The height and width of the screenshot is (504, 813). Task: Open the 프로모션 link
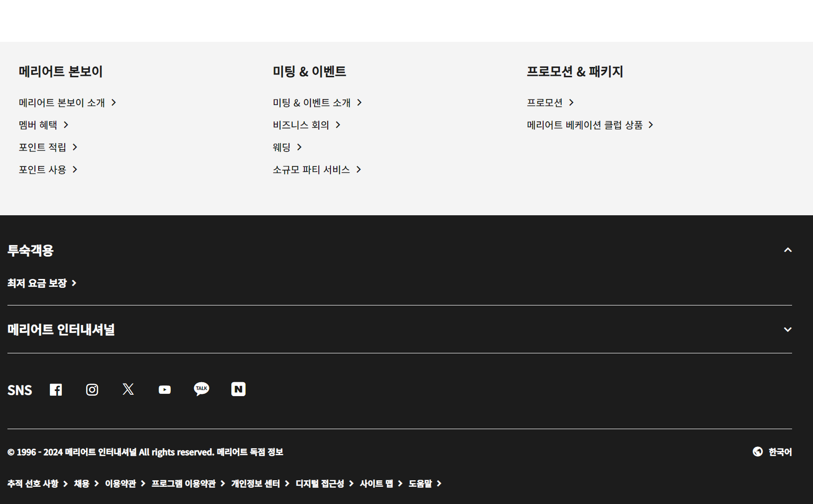point(551,102)
